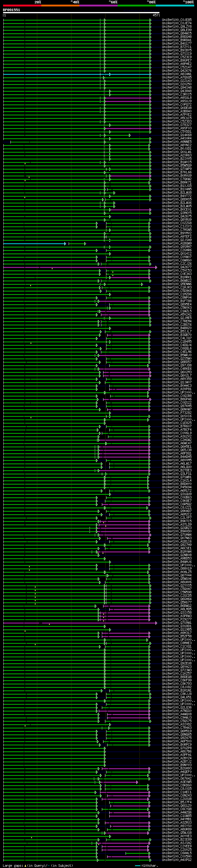Click the green ~80% identity legend segment
Viewport: 197px width, 868px height.
[137, 6]
